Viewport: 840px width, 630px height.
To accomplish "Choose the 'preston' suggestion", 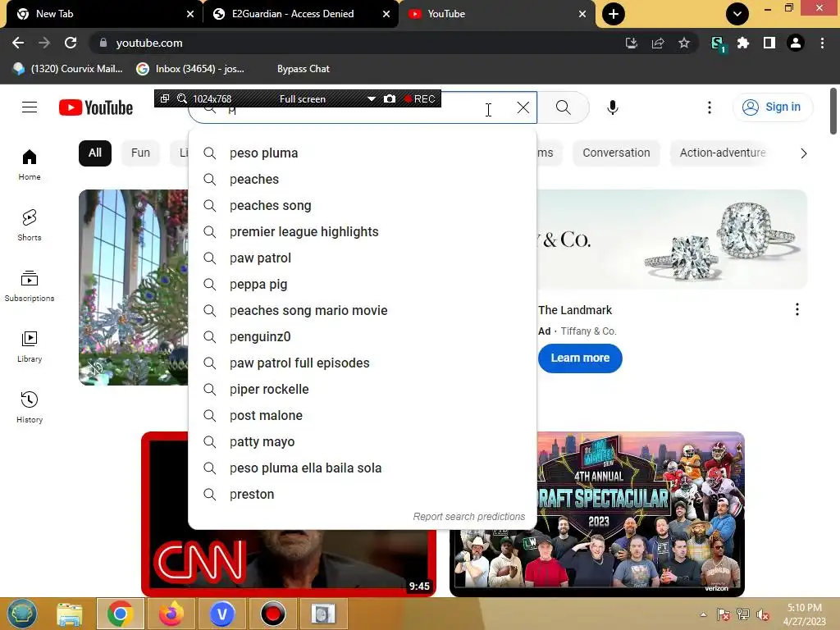I will coord(363,495).
